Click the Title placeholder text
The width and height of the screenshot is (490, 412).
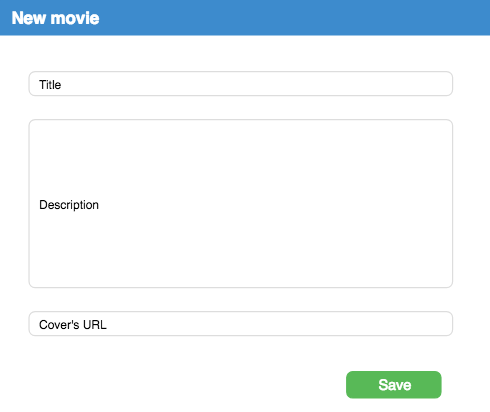click(50, 85)
